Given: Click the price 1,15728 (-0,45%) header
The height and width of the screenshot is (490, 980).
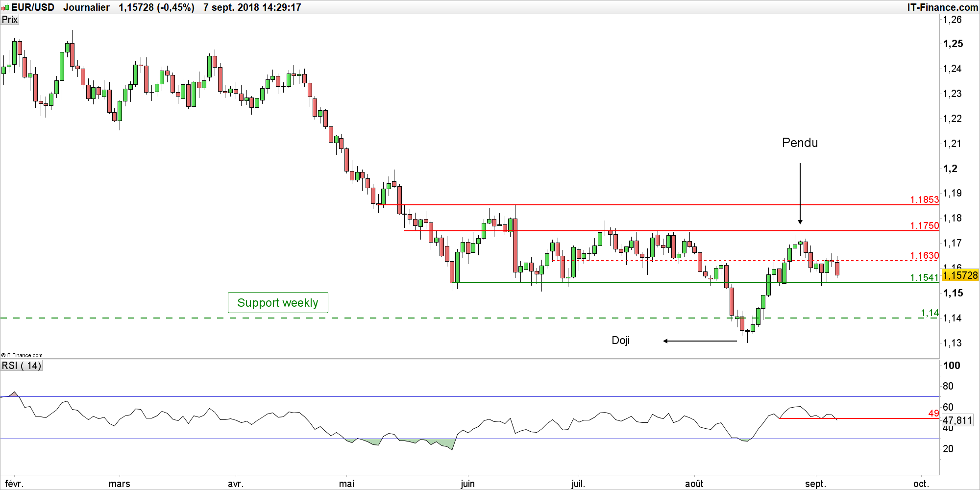Looking at the screenshot, I should tap(157, 7).
